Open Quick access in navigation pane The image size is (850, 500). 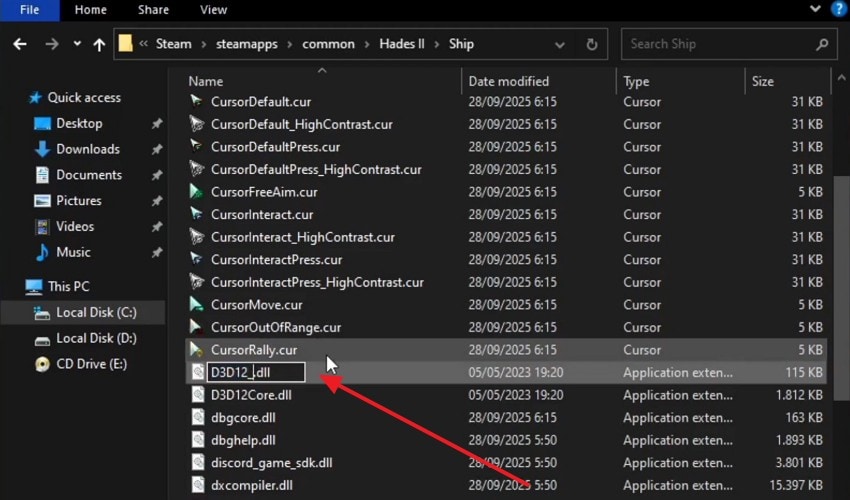(x=84, y=98)
